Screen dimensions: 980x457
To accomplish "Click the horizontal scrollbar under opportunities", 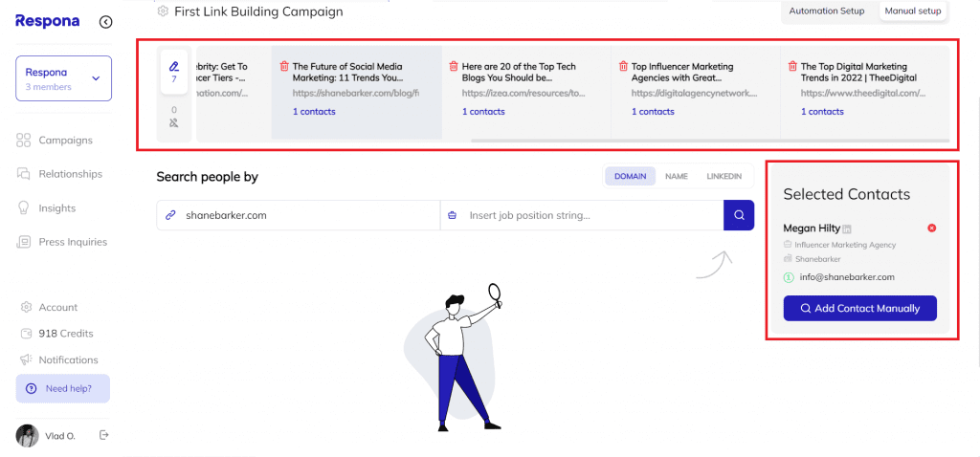I will [710, 141].
